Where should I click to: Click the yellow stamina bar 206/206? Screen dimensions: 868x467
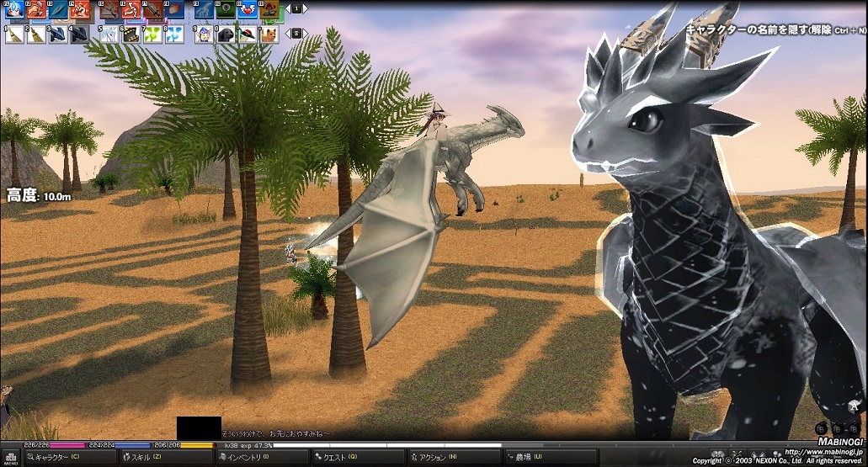click(184, 445)
